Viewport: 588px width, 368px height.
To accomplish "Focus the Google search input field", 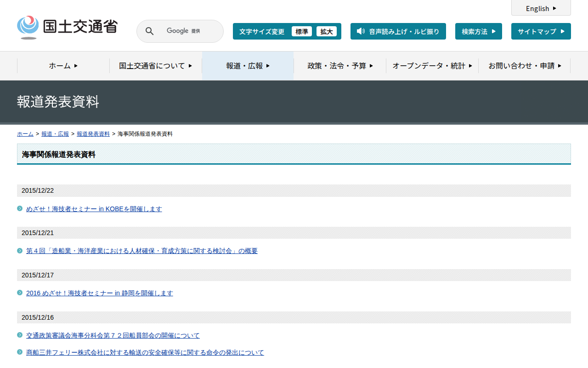I will [x=188, y=31].
